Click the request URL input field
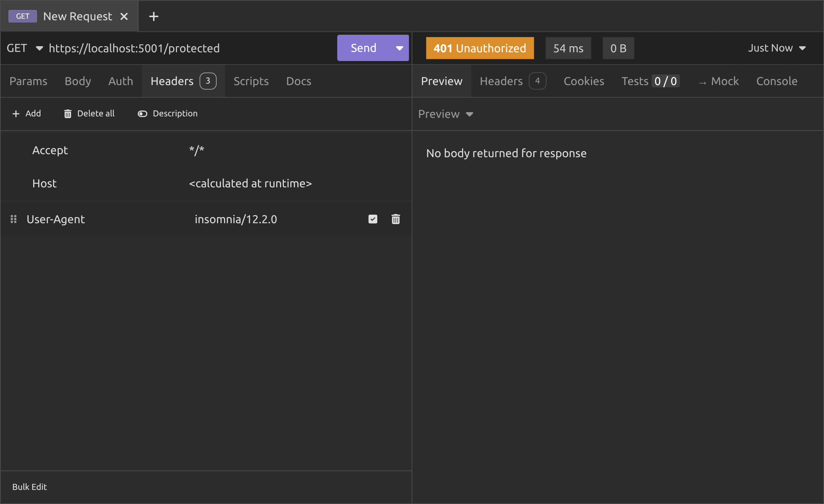Image resolution: width=824 pixels, height=504 pixels. [191, 48]
